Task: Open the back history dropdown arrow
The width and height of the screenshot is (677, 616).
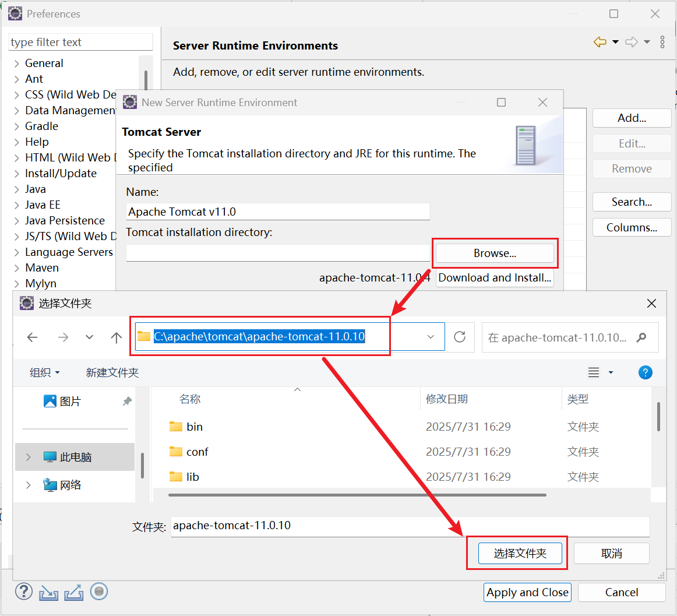Action: [x=615, y=42]
